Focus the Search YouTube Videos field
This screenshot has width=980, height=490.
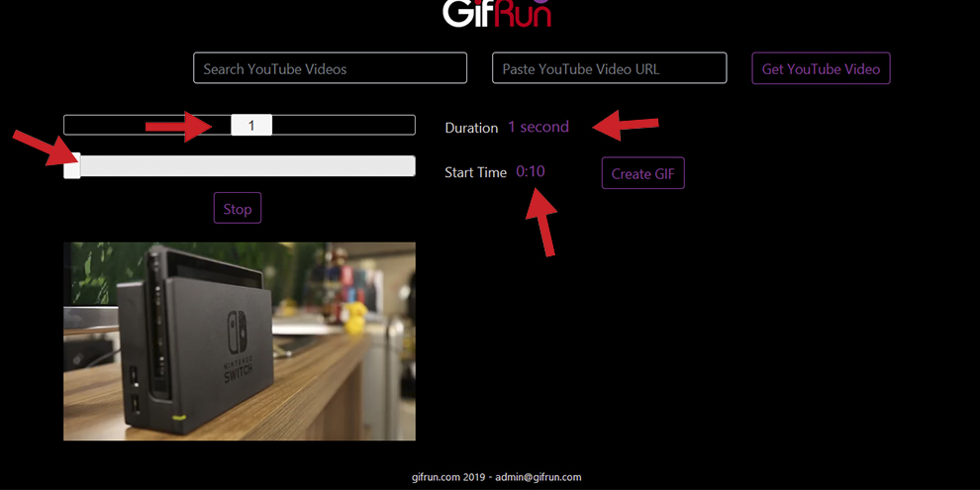(x=330, y=68)
